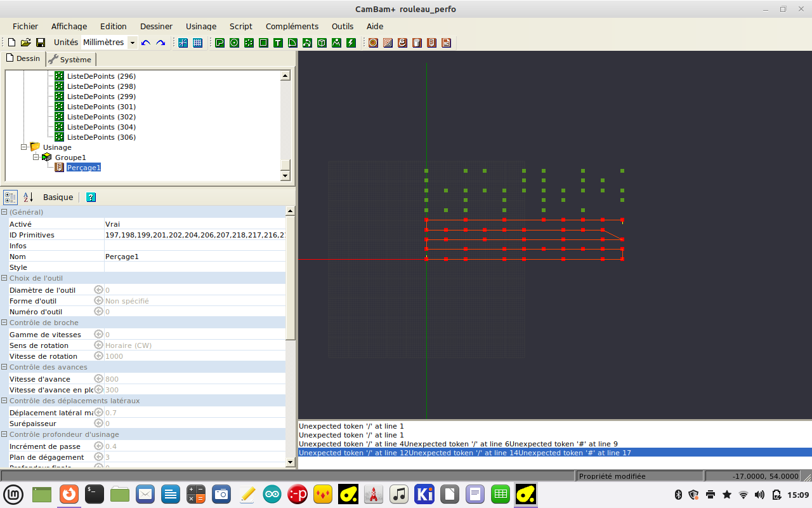The height and width of the screenshot is (508, 812).
Task: Collapse the (Général) property section
Action: pyautogui.click(x=4, y=212)
